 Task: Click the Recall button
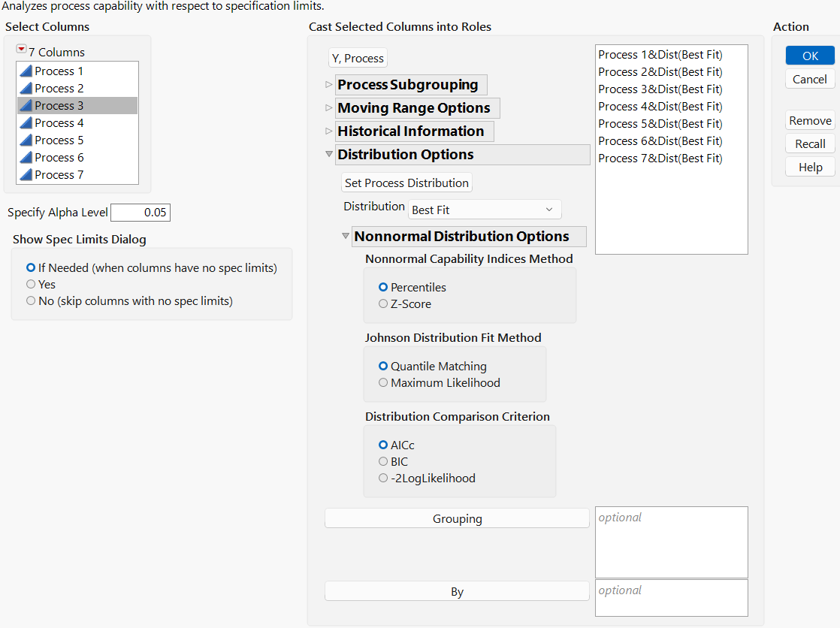(809, 143)
